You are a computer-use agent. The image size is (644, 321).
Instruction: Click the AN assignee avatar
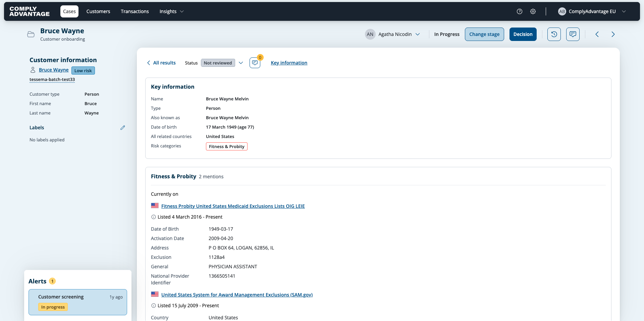370,34
